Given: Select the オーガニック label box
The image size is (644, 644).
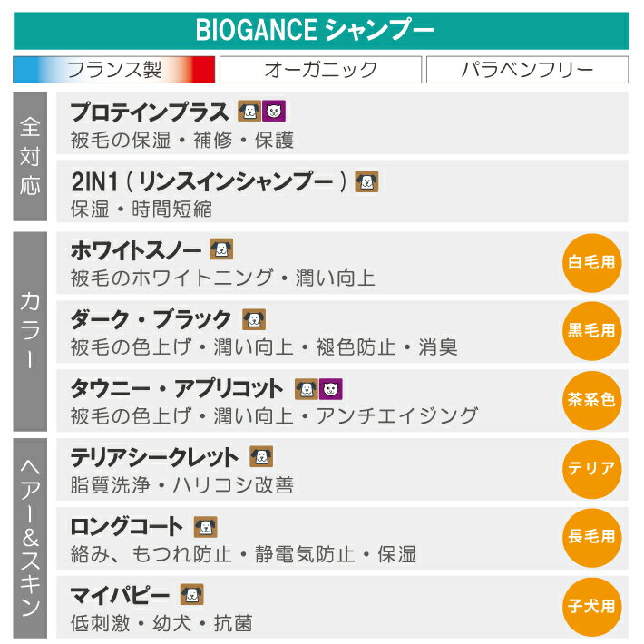Looking at the screenshot, I should [x=320, y=70].
